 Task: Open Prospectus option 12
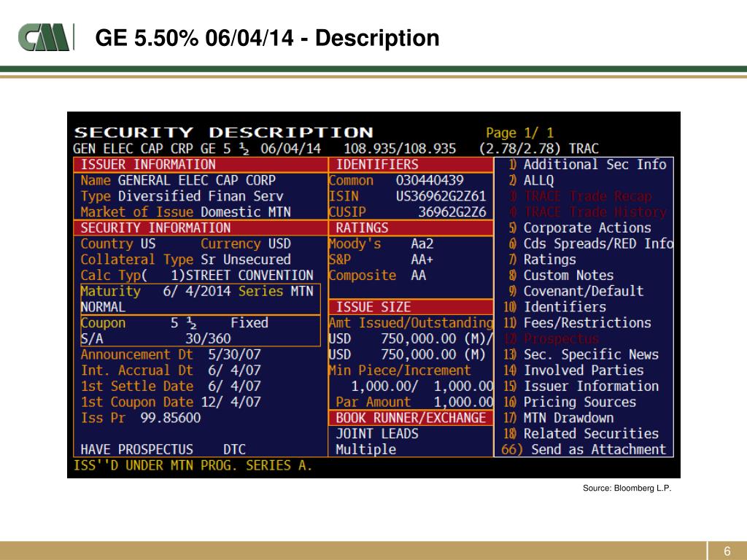coord(551,338)
